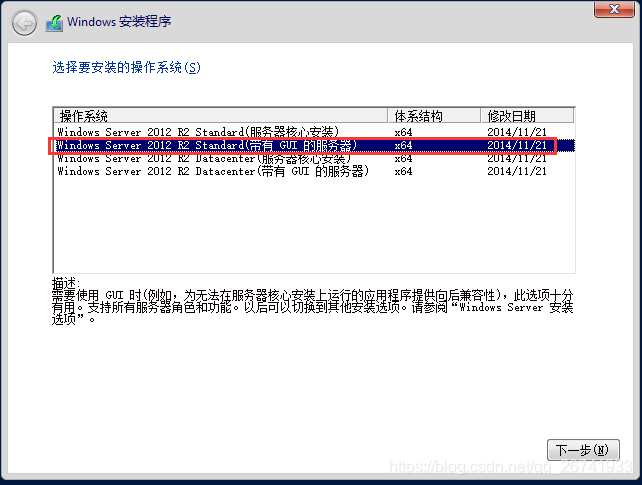Click 2014/11/21 date in Standard core install row
The width and height of the screenshot is (642, 485).
[517, 132]
